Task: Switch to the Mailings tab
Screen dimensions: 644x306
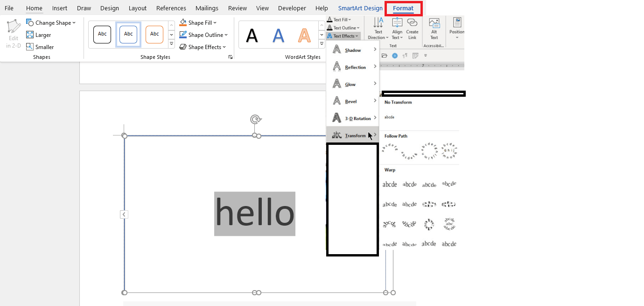Action: pyautogui.click(x=207, y=8)
